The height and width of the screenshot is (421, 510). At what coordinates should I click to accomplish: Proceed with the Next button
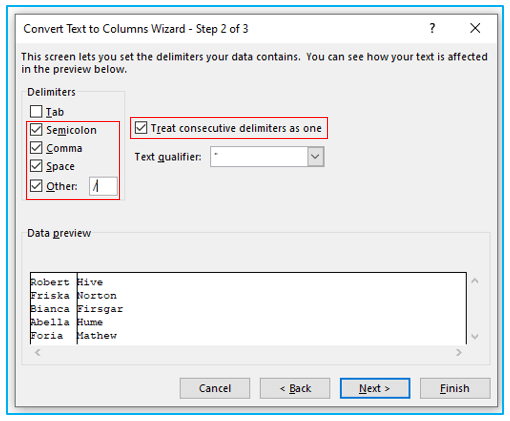click(375, 388)
